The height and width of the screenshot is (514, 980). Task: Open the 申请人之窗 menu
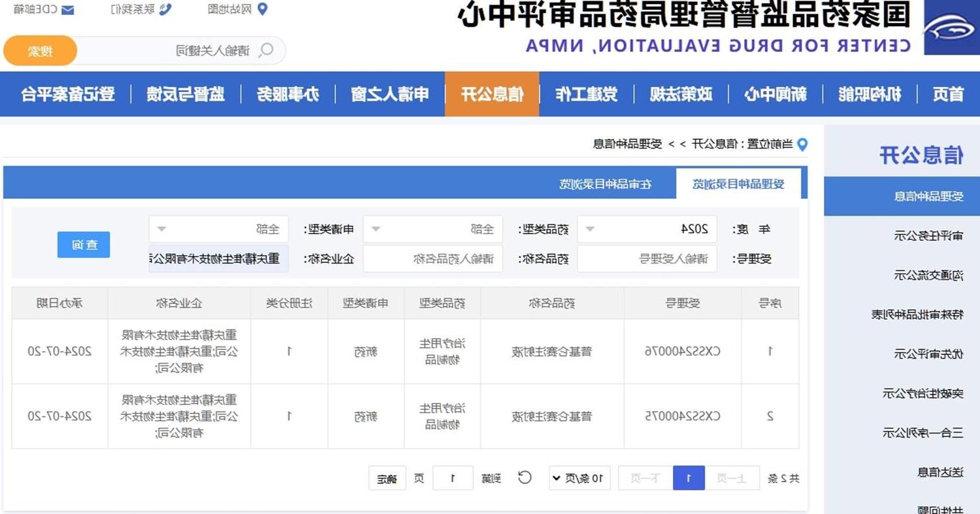[x=390, y=94]
